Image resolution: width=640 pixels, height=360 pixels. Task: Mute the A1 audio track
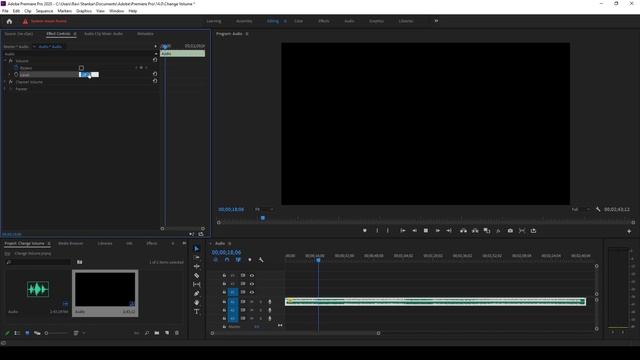252,302
